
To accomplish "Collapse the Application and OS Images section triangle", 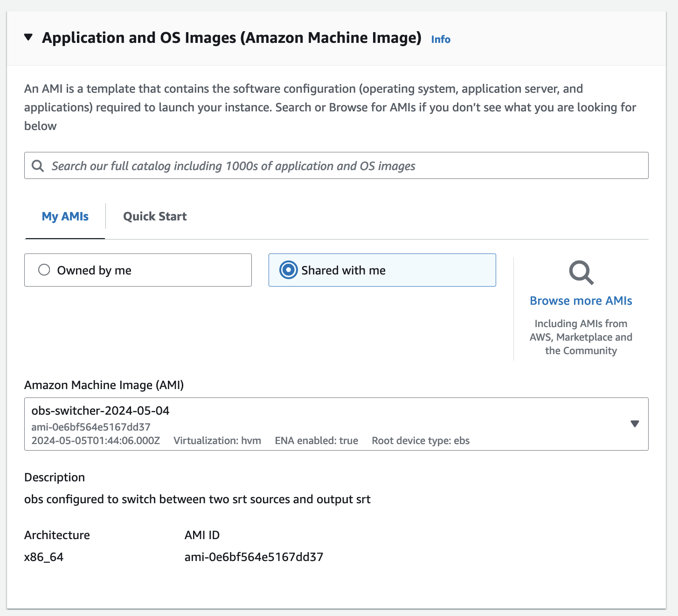I will pos(28,37).
